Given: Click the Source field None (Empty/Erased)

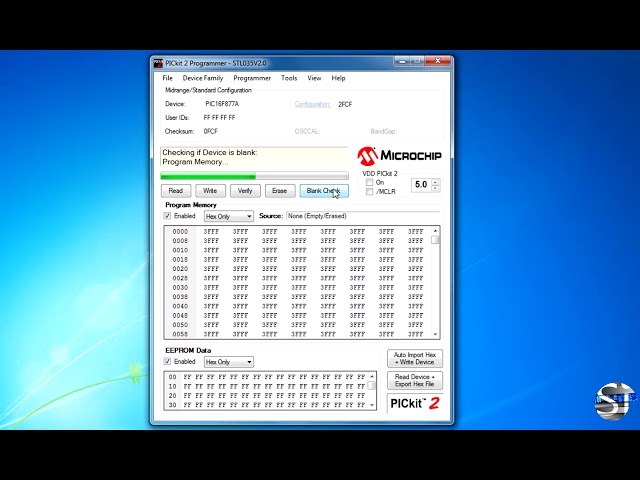Looking at the screenshot, I should 362,216.
